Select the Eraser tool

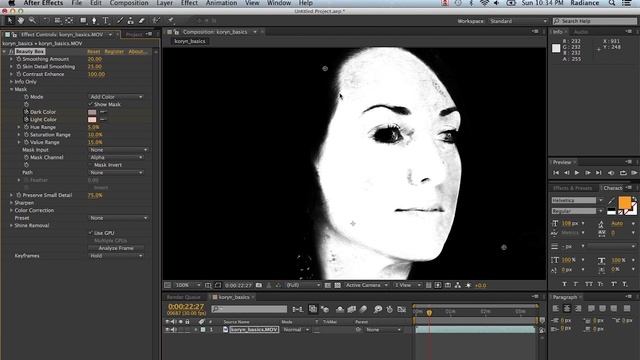142,20
